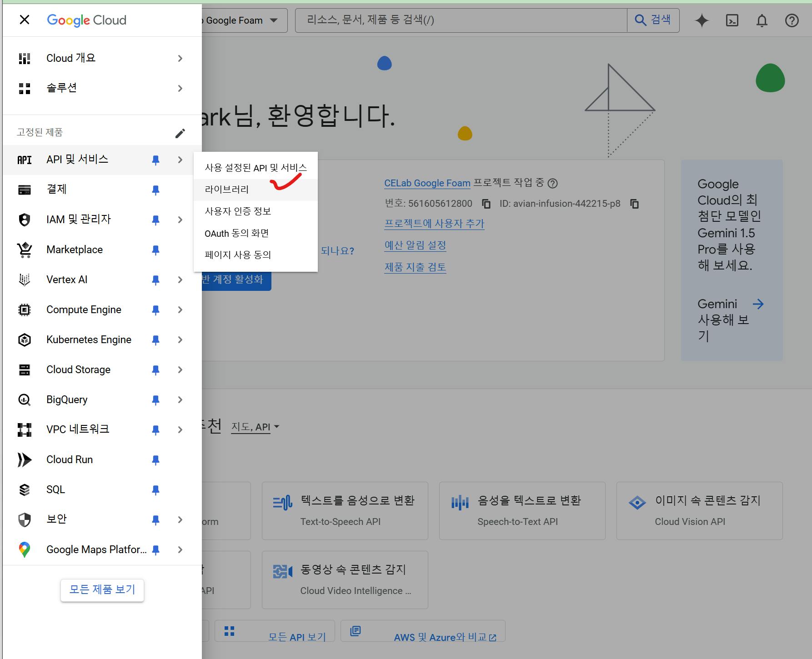Unpin BigQuery from pinned products

click(x=155, y=400)
